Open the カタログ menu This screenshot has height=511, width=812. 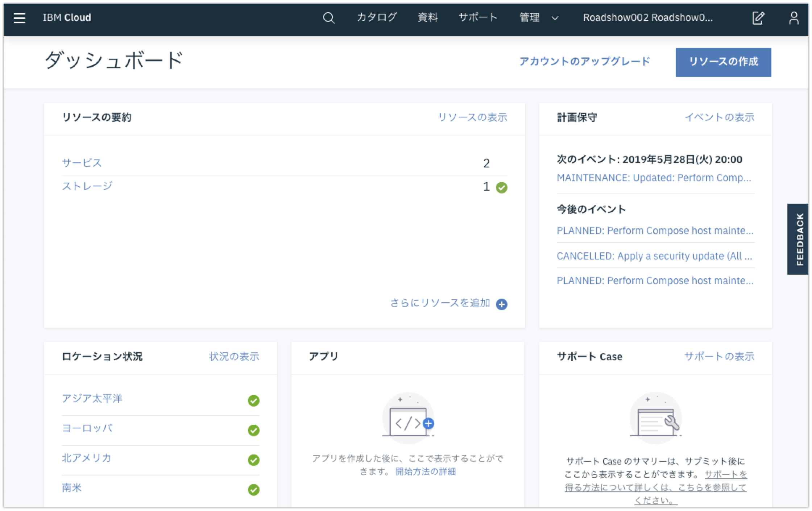pyautogui.click(x=377, y=17)
